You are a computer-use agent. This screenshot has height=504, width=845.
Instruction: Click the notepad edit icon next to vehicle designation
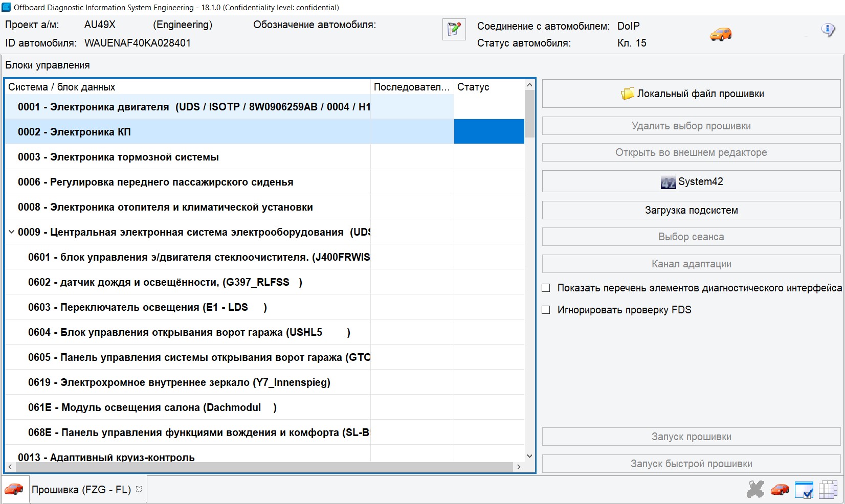[x=454, y=29]
